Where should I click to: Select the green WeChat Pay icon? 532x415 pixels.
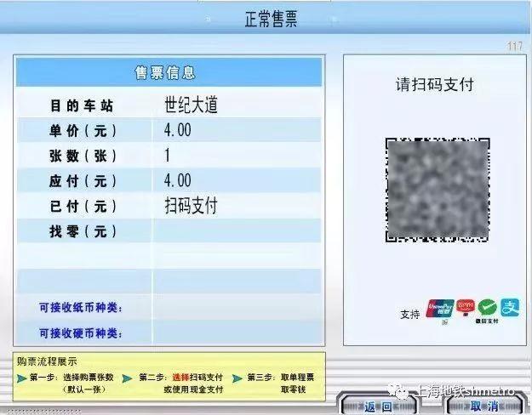(487, 308)
